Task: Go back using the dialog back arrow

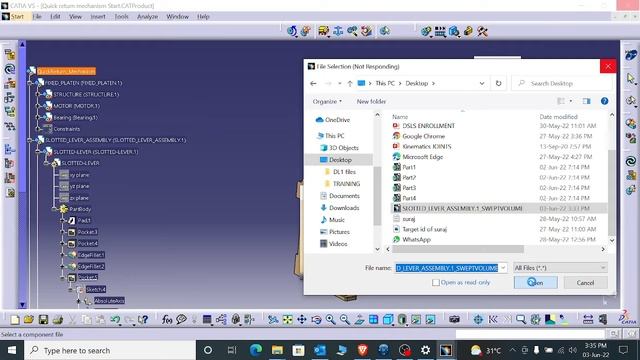Action: click(313, 83)
